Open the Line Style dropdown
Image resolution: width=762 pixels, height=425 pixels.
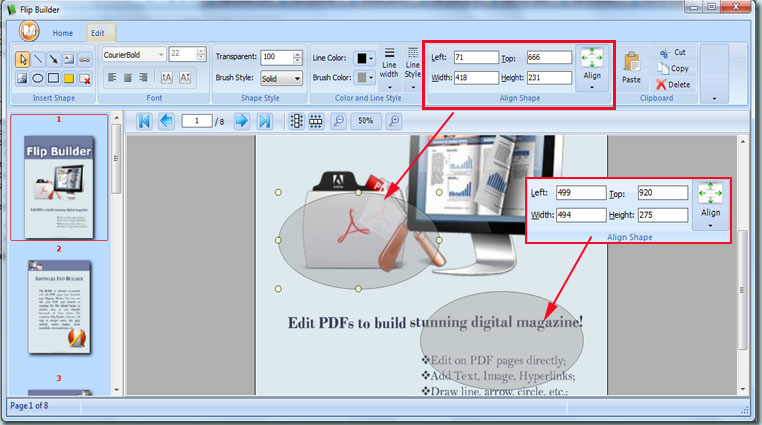(x=413, y=68)
